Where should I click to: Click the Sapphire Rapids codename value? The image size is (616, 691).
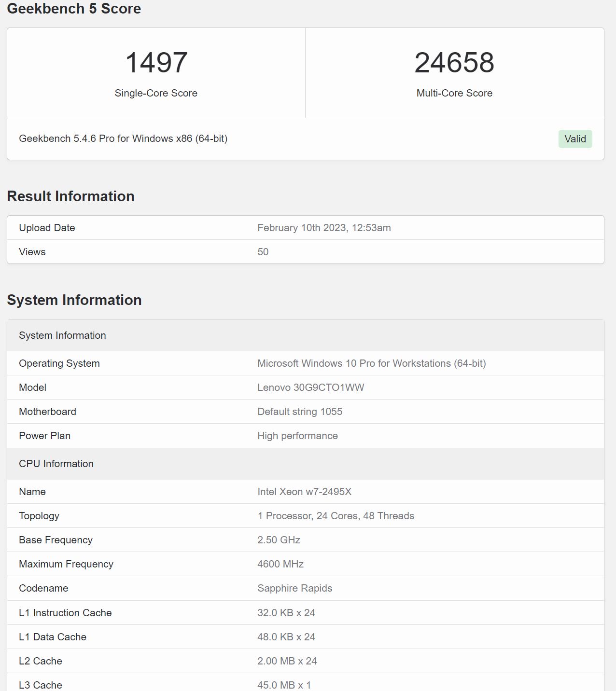tap(294, 588)
